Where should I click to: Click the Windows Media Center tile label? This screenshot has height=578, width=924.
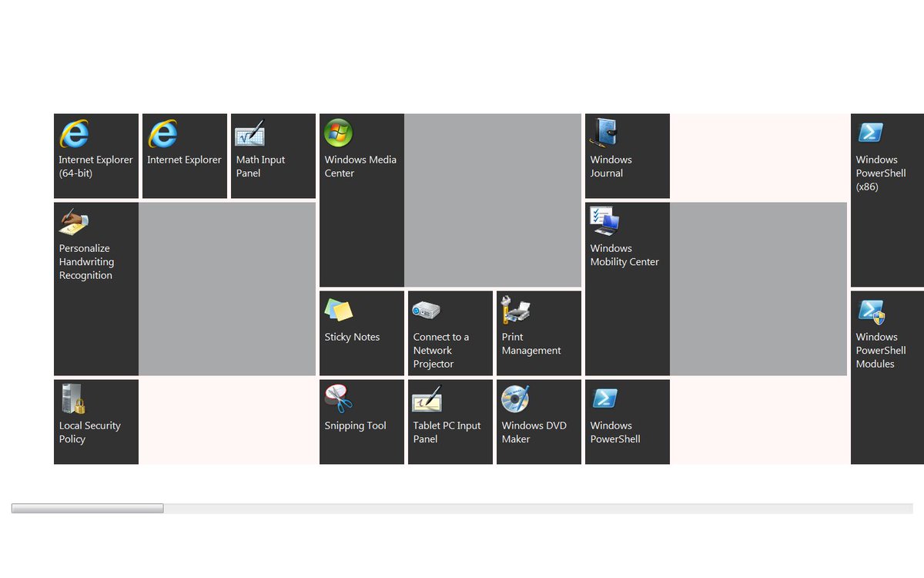[x=360, y=166]
